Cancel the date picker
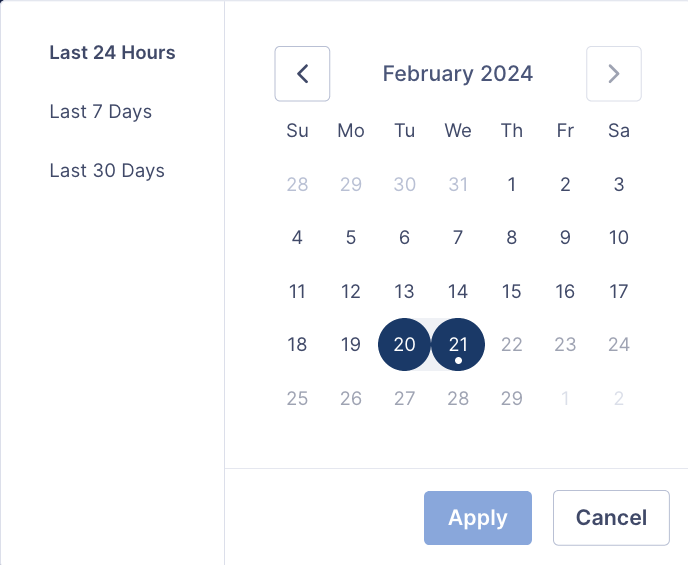This screenshot has height=565, width=688. pos(611,518)
